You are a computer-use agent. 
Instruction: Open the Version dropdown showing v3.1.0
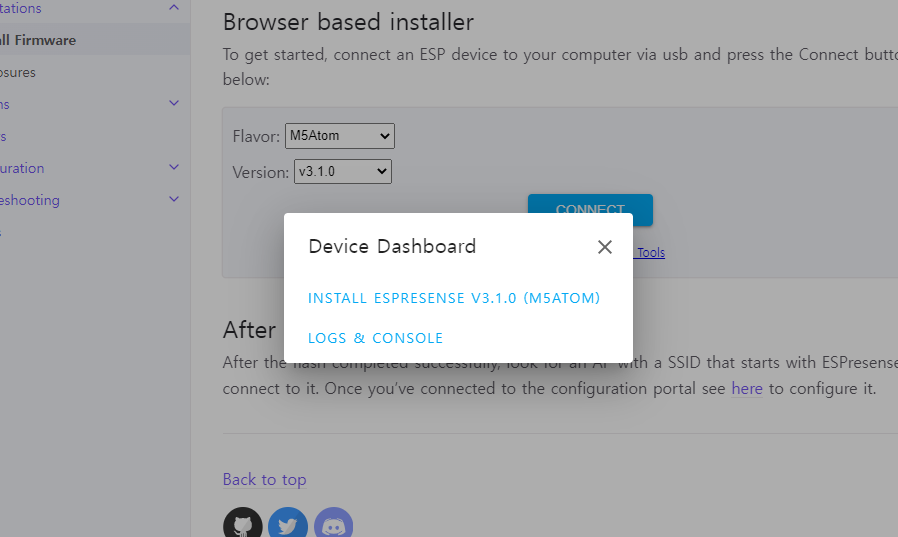click(342, 171)
